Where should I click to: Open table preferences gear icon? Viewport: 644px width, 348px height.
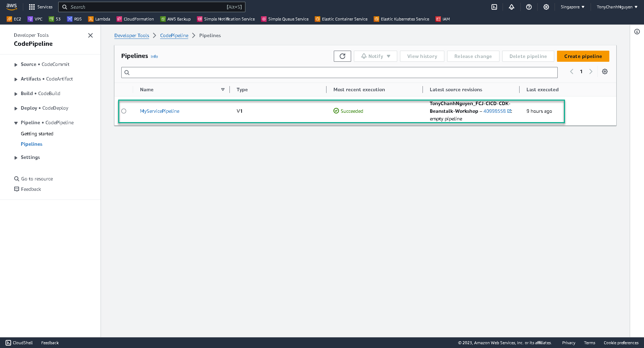605,71
